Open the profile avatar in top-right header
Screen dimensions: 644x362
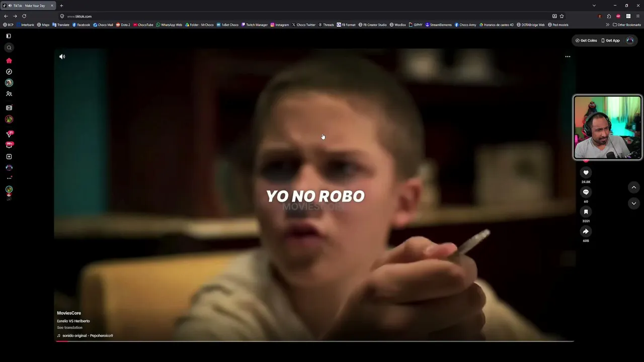click(630, 40)
